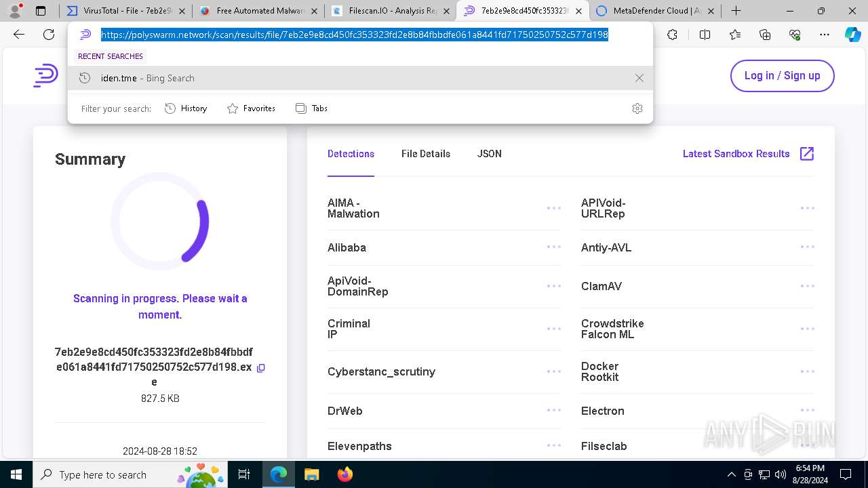The height and width of the screenshot is (488, 868).
Task: Open the notification center icon
Action: 846,474
